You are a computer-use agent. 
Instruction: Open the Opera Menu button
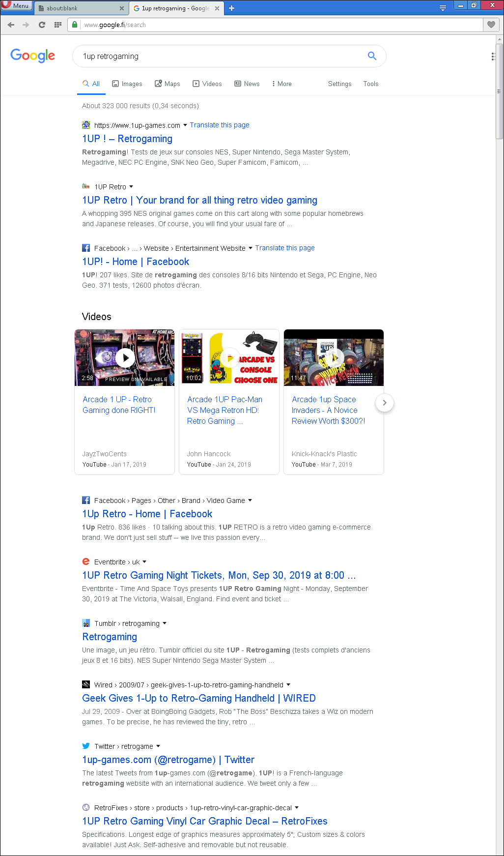pyautogui.click(x=16, y=5)
